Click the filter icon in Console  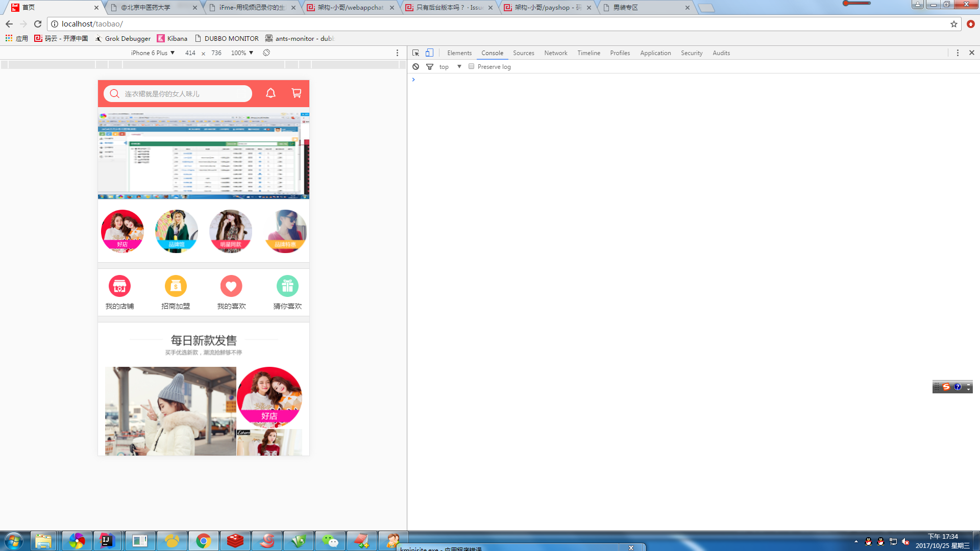(x=429, y=67)
